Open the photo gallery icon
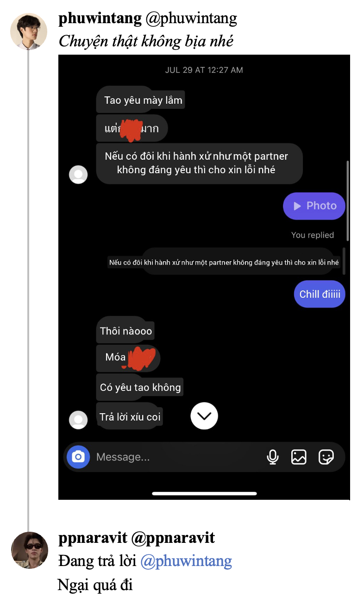 [x=299, y=457]
